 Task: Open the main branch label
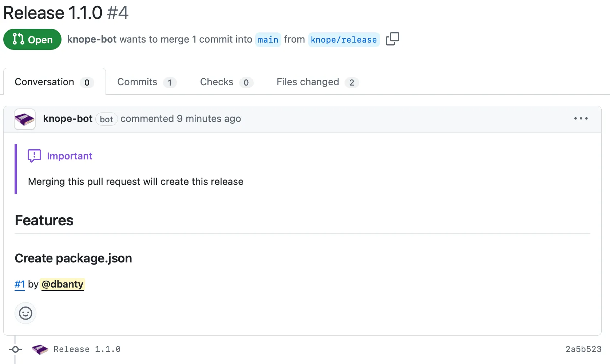[268, 40]
